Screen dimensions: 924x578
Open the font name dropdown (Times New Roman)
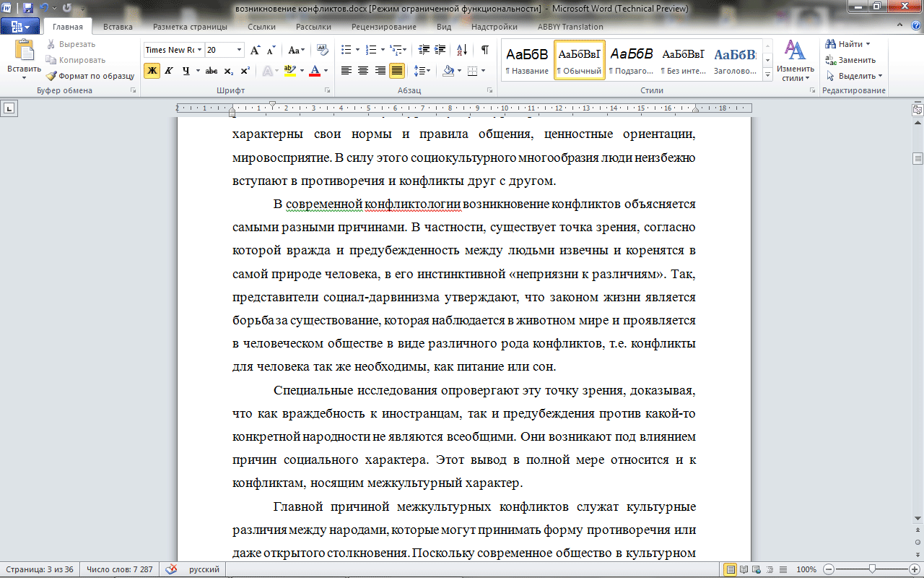[x=199, y=50]
